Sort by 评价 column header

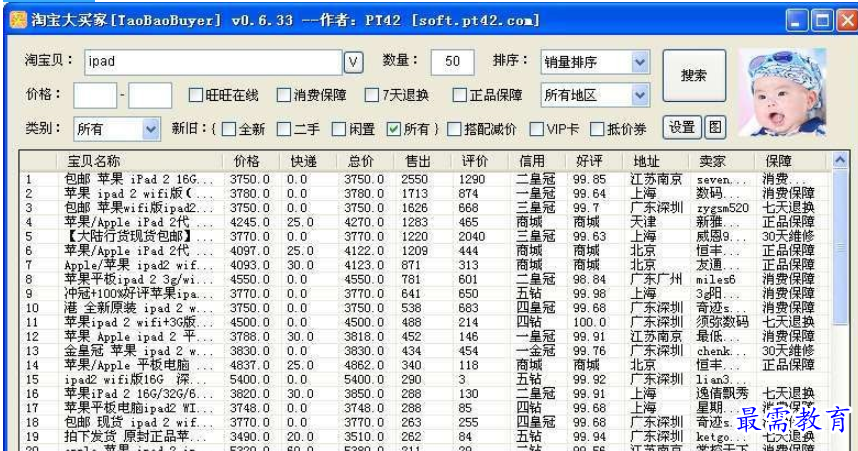click(x=480, y=161)
